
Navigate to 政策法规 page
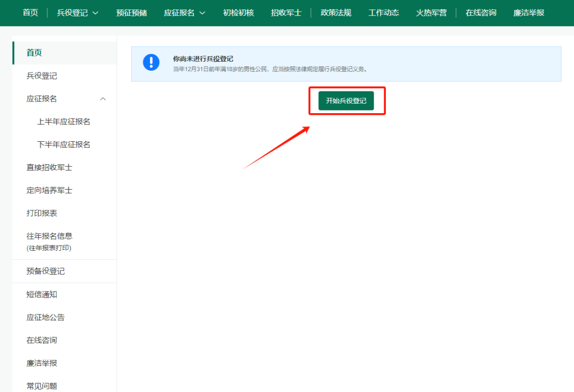coord(336,13)
